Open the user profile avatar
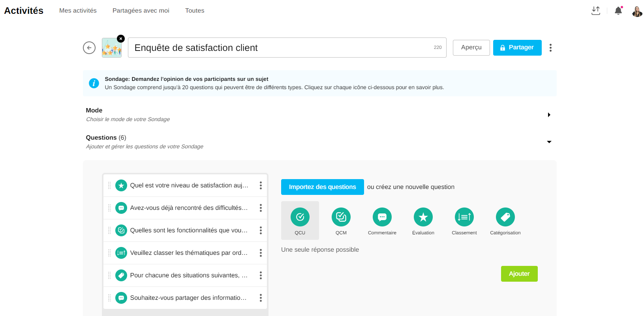Screen dimensions: 644x316 [x=637, y=11]
